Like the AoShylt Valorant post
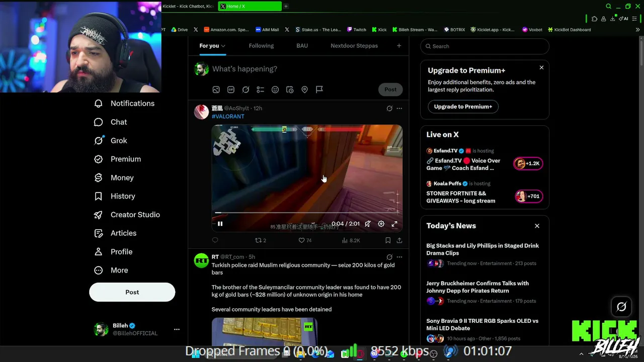This screenshot has height=362, width=644. click(x=305, y=240)
